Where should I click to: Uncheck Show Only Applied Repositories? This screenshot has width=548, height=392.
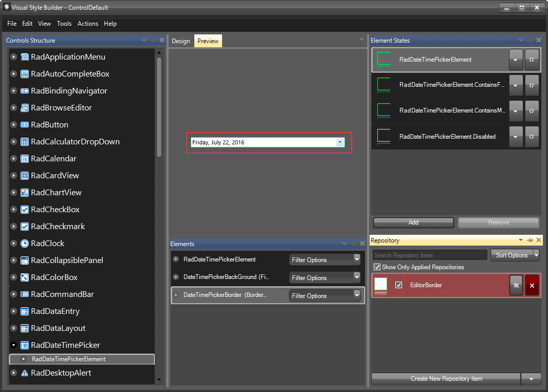pos(377,267)
